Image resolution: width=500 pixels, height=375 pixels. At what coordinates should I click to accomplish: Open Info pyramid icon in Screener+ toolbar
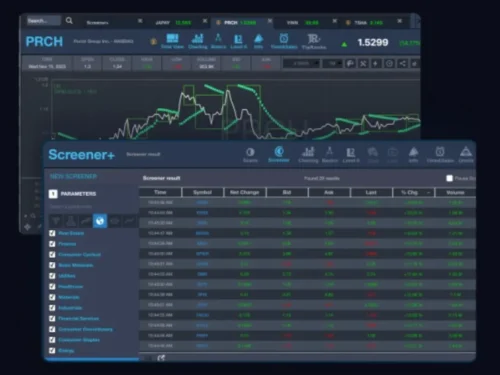(413, 155)
